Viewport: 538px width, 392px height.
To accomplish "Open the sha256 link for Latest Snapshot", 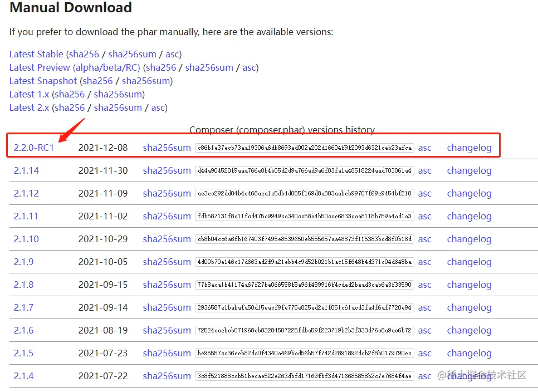I will (x=98, y=81).
